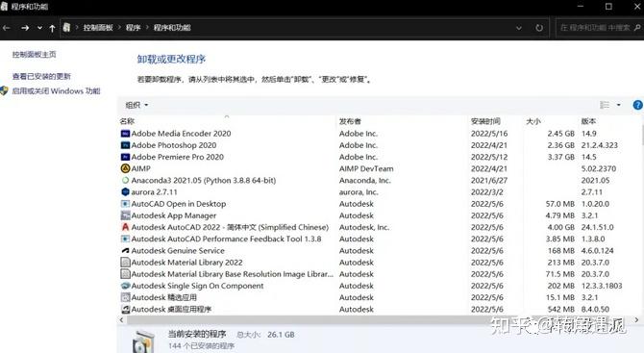Click the search magnifier icon
The height and width of the screenshot is (353, 644).
point(637,28)
